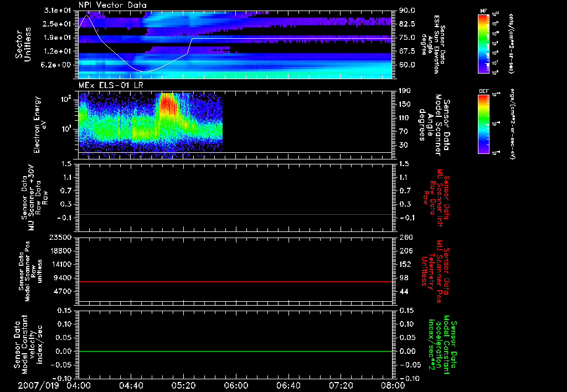Click the "3.1e+01" sector tick label

pos(58,11)
